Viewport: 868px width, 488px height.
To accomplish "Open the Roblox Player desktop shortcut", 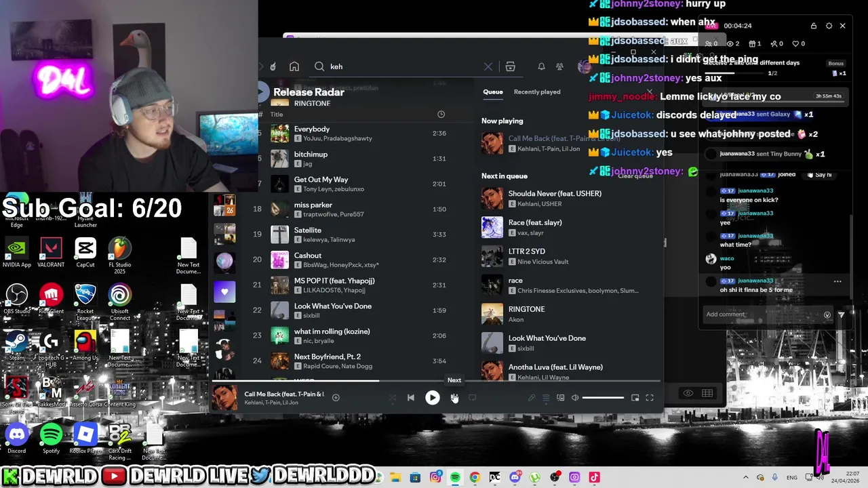I will (85, 439).
